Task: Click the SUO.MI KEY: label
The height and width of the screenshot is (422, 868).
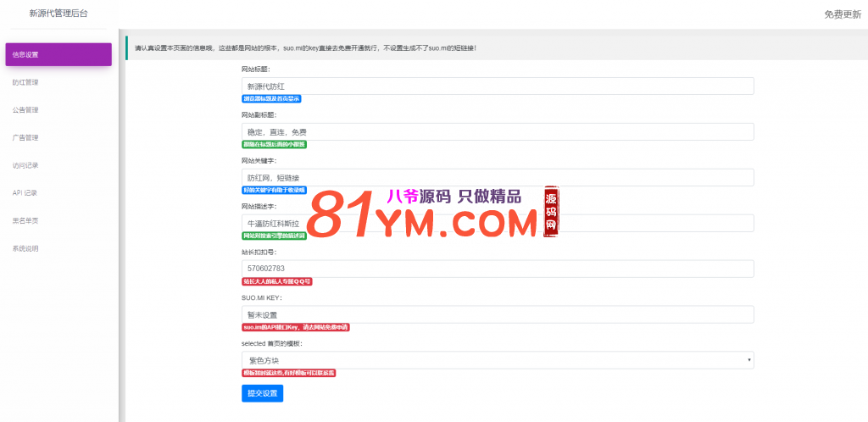Action: point(262,297)
